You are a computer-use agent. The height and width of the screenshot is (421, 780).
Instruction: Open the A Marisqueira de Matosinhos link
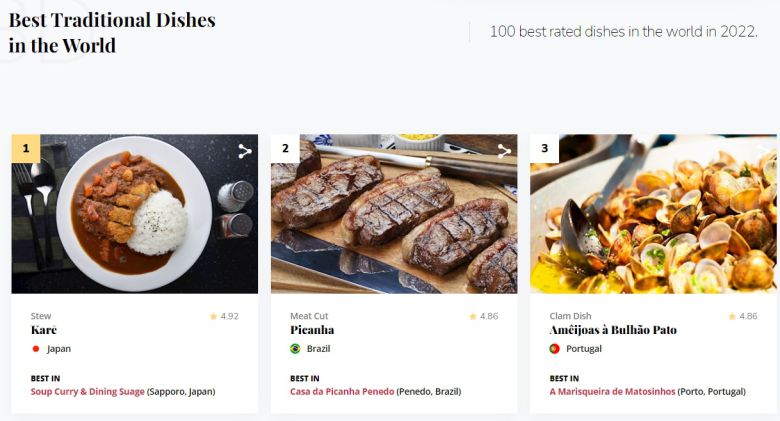(612, 391)
